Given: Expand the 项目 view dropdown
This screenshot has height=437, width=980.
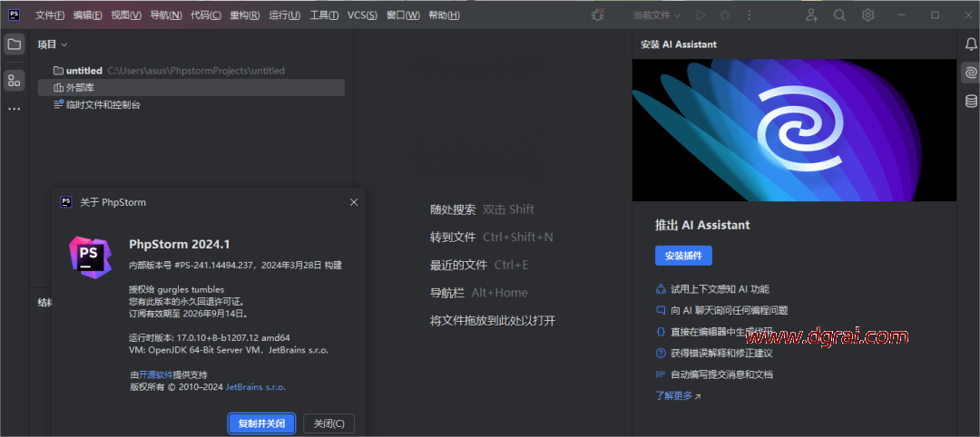Looking at the screenshot, I should click(53, 44).
